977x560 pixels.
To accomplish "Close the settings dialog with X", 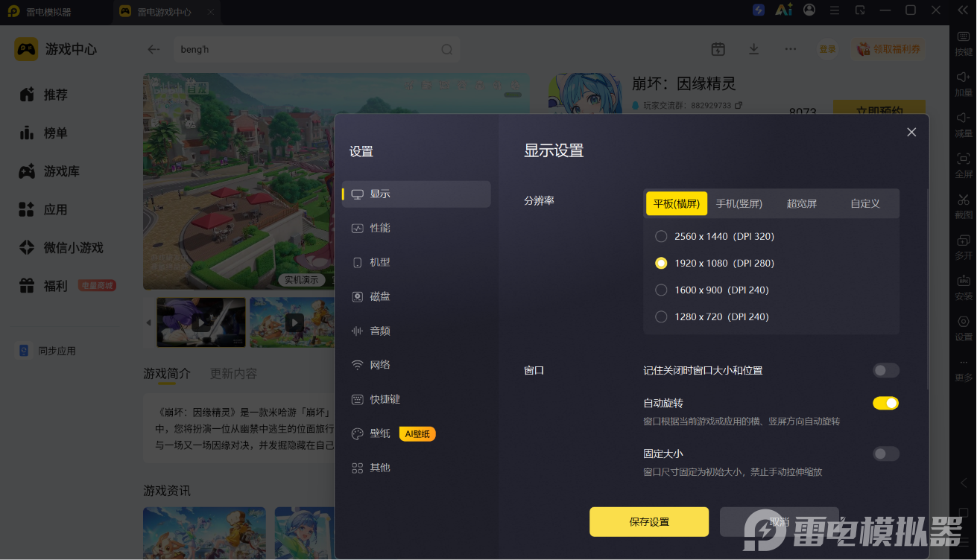I will (x=911, y=132).
